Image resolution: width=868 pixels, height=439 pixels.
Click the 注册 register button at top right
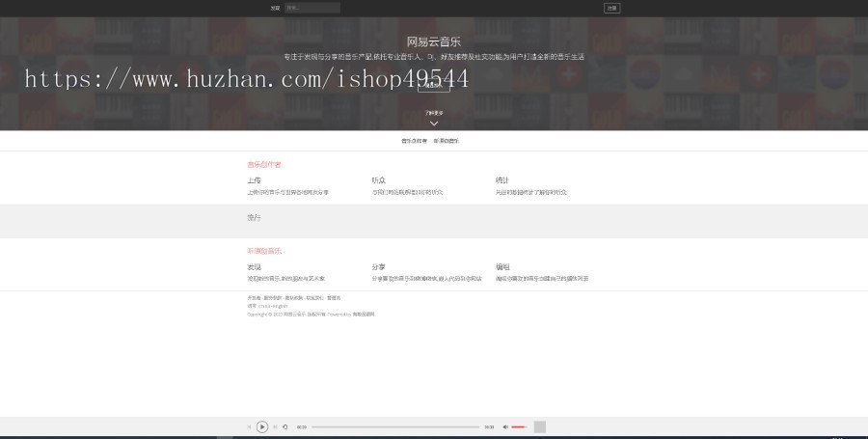point(611,9)
